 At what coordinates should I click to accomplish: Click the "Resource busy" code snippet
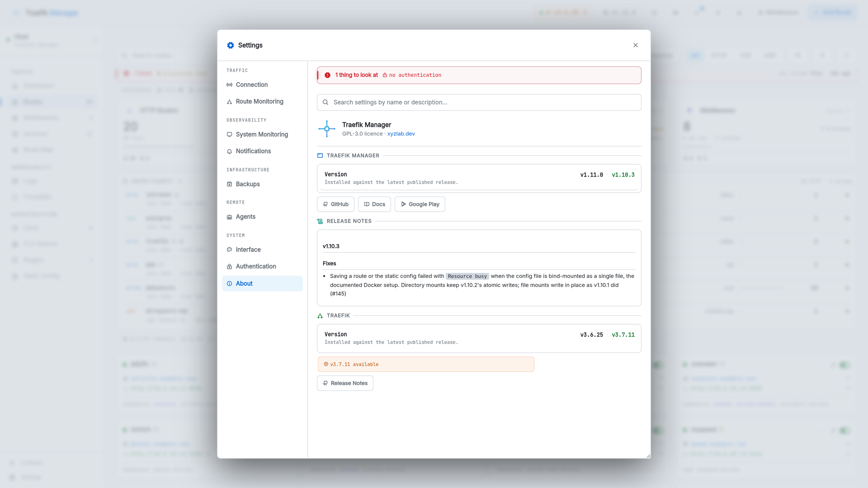pos(467,276)
